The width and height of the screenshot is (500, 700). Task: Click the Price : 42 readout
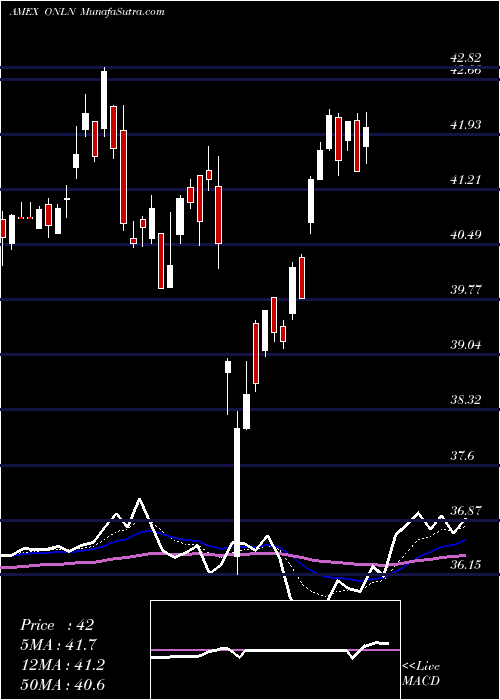pyautogui.click(x=57, y=625)
